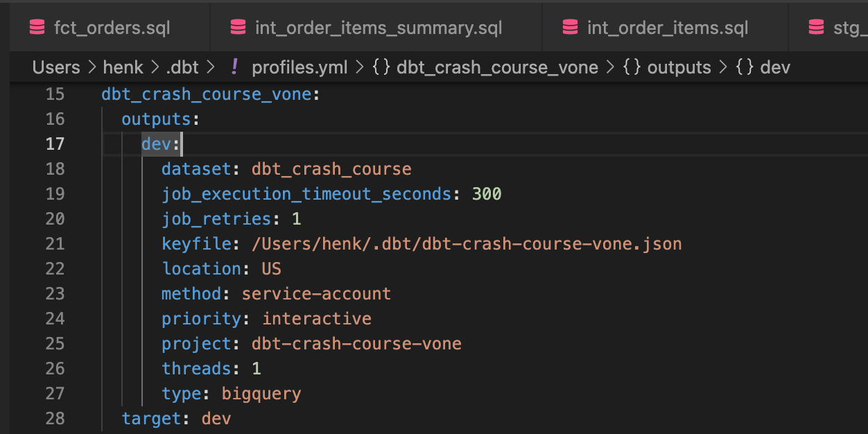The width and height of the screenshot is (868, 434).
Task: Click the int_order_items_summary.sql database icon
Action: [238, 28]
